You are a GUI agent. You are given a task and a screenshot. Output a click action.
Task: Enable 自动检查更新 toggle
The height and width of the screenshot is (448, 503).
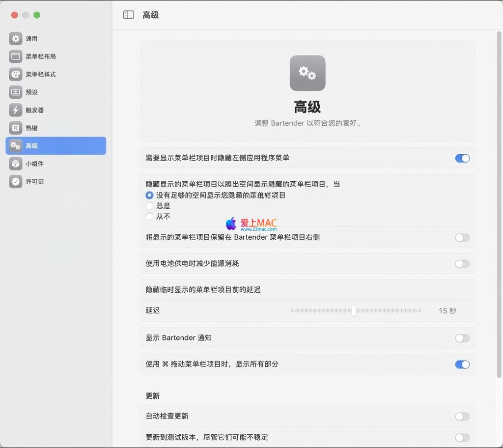tap(462, 417)
